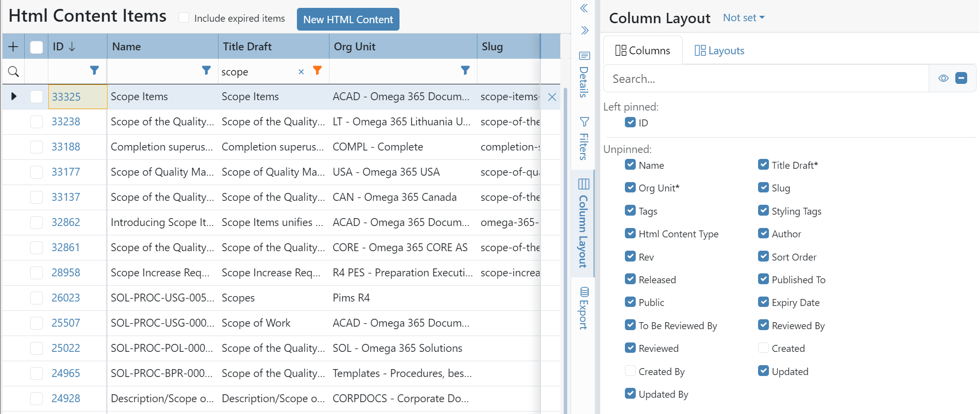Open item ID 24928 link

66,399
